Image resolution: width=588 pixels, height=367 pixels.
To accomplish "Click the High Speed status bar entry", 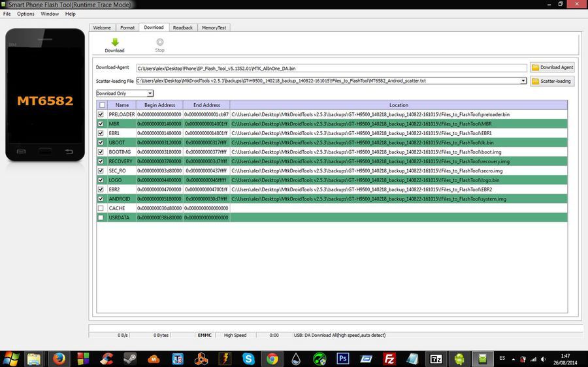I will coord(235,335).
